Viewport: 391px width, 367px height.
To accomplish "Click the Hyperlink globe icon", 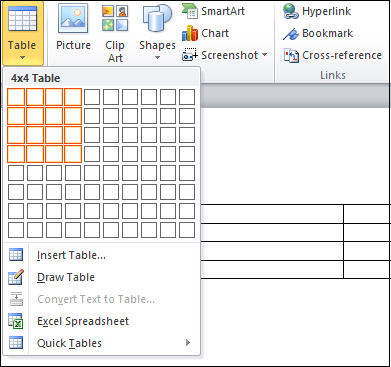I will [291, 11].
